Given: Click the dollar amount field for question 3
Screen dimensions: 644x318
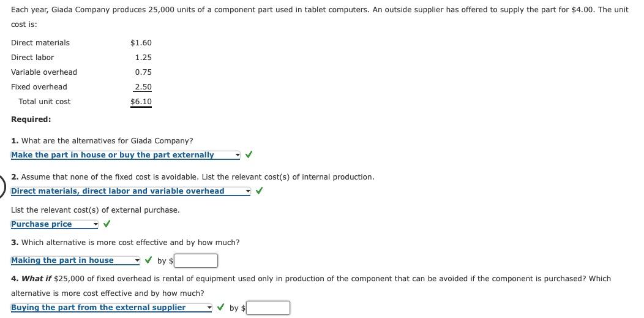Looking at the screenshot, I should tap(196, 260).
